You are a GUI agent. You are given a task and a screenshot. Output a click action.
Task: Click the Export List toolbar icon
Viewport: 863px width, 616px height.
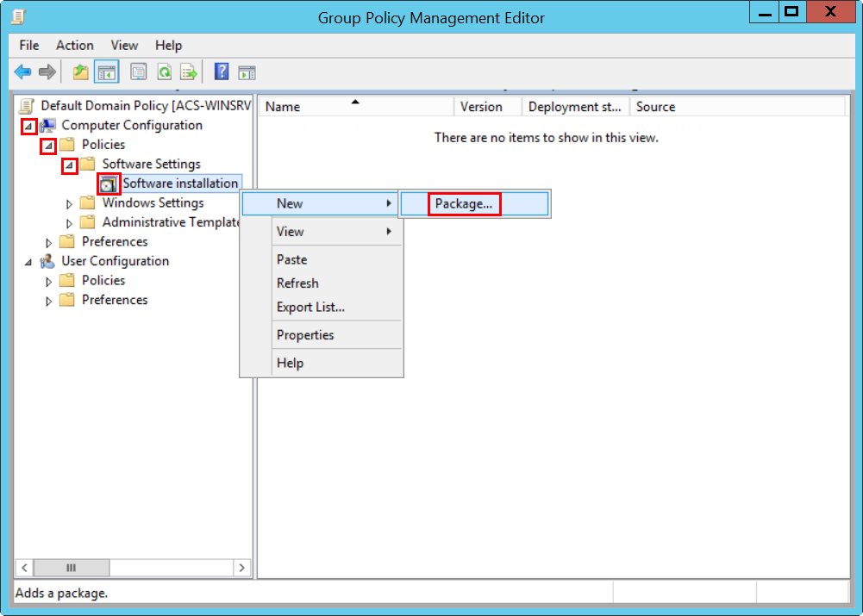pyautogui.click(x=188, y=72)
